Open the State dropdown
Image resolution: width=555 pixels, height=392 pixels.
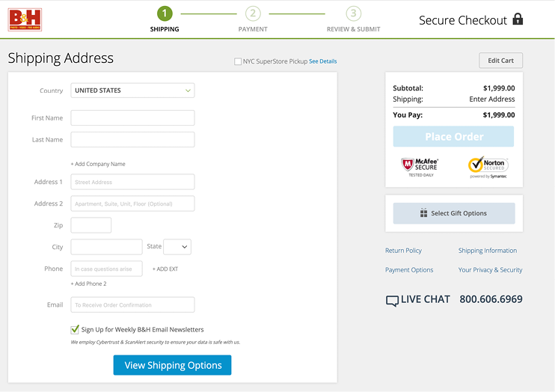(177, 247)
